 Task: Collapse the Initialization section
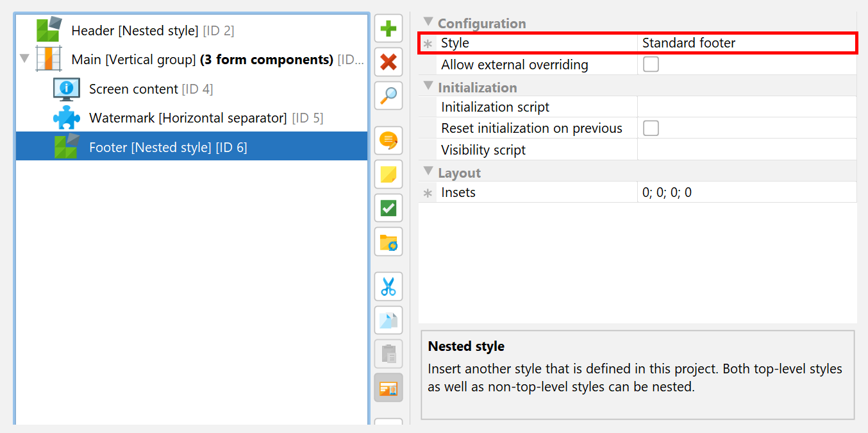coord(428,87)
